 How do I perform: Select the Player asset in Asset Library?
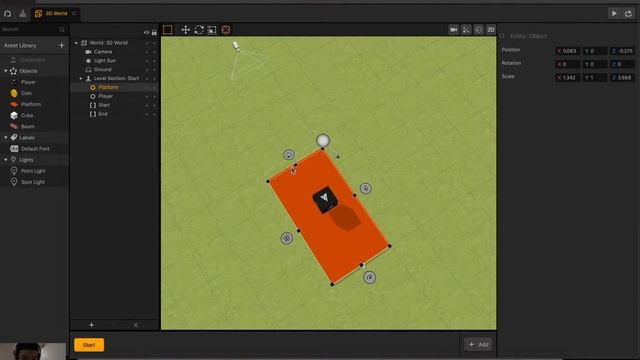coord(28,82)
